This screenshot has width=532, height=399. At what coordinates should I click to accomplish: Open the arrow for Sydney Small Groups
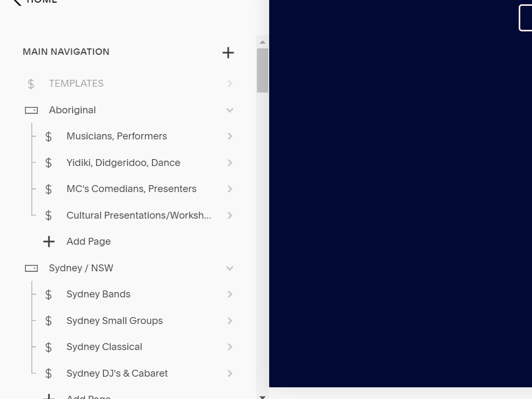pyautogui.click(x=230, y=321)
